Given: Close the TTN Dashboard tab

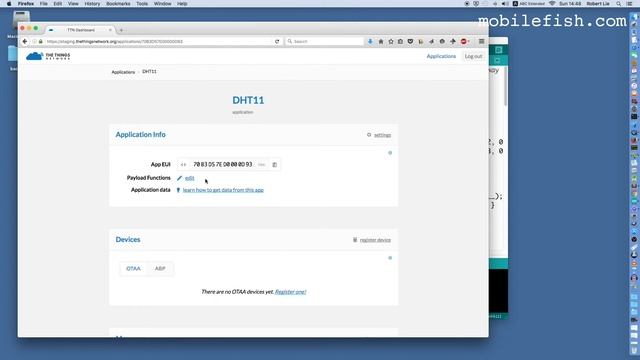Looking at the screenshot, I should click(110, 30).
